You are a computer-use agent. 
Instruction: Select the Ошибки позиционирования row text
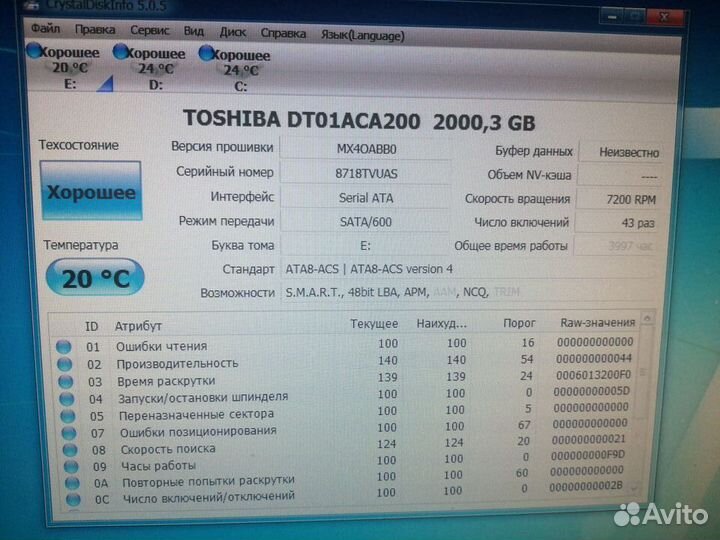click(198, 432)
